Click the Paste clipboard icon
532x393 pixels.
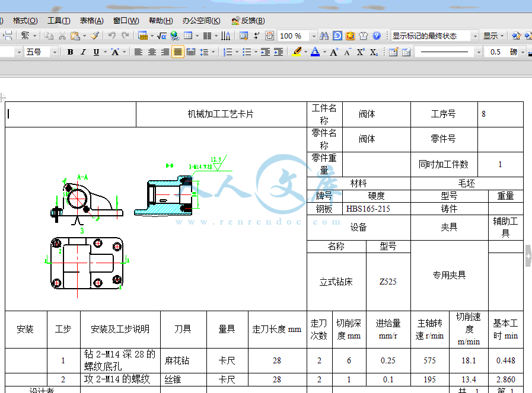point(75,36)
